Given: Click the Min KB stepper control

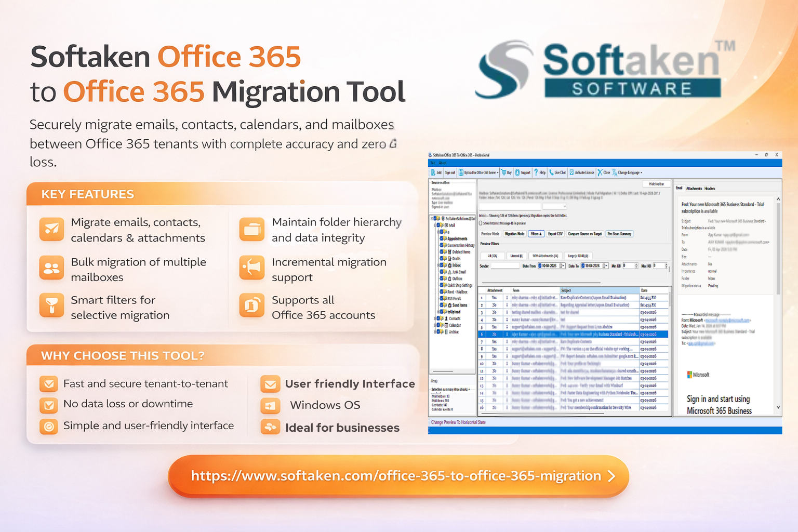Looking at the screenshot, I should 636,266.
